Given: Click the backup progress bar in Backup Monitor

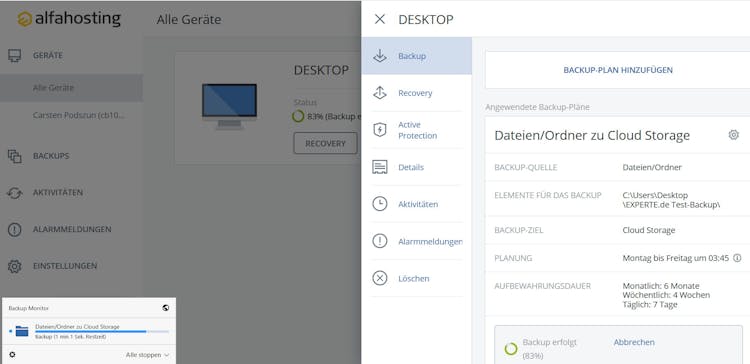Looking at the screenshot, I should click(102, 331).
